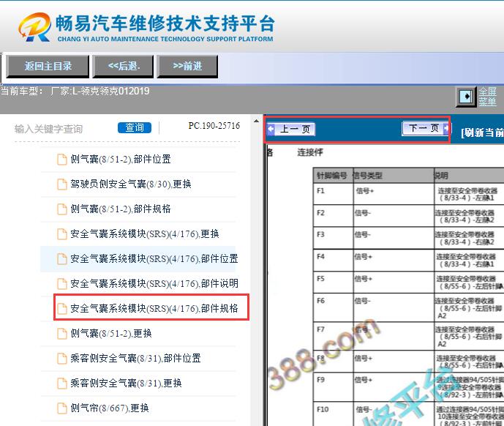Click document icon beside 侧气囊(8/51-2),部件规格
This screenshot has height=426, width=504.
pyautogui.click(x=61, y=209)
